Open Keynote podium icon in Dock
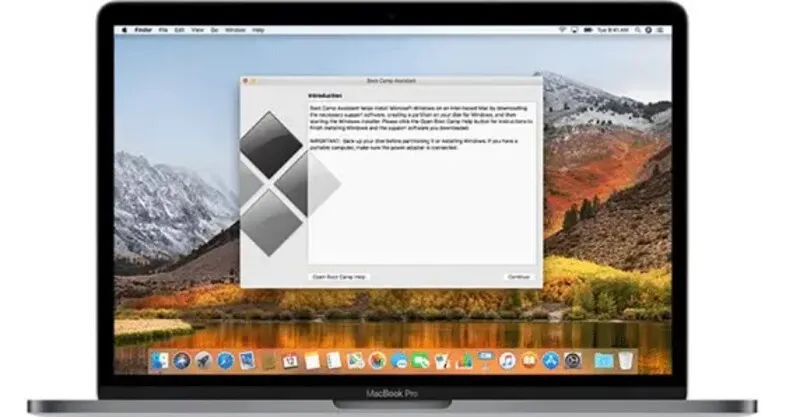Image resolution: width=800 pixels, height=417 pixels. pos(486,361)
